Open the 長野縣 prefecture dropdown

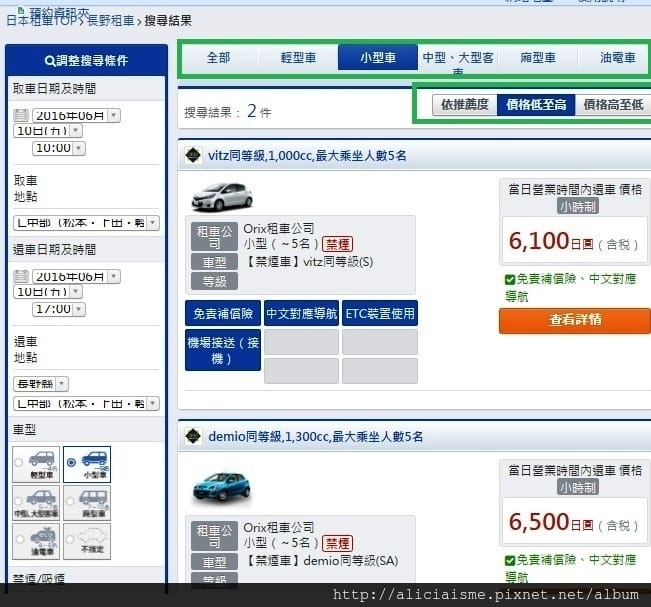coord(41,384)
